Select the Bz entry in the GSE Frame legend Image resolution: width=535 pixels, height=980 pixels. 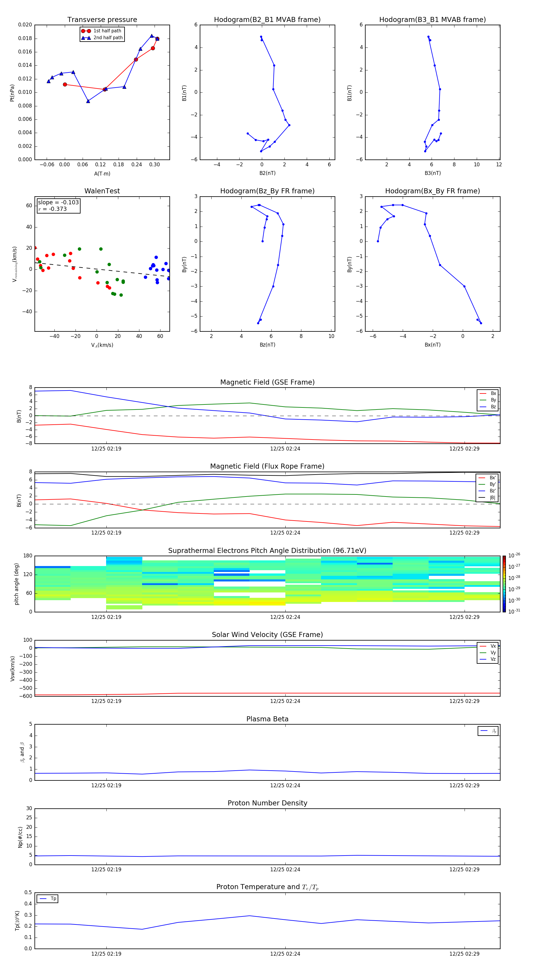[488, 407]
